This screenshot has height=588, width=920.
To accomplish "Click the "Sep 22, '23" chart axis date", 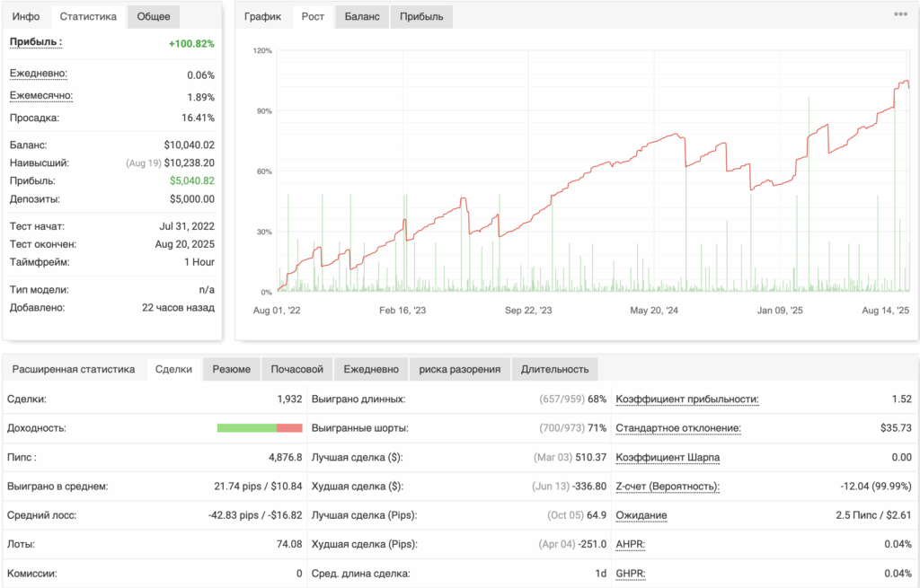I will pos(528,311).
